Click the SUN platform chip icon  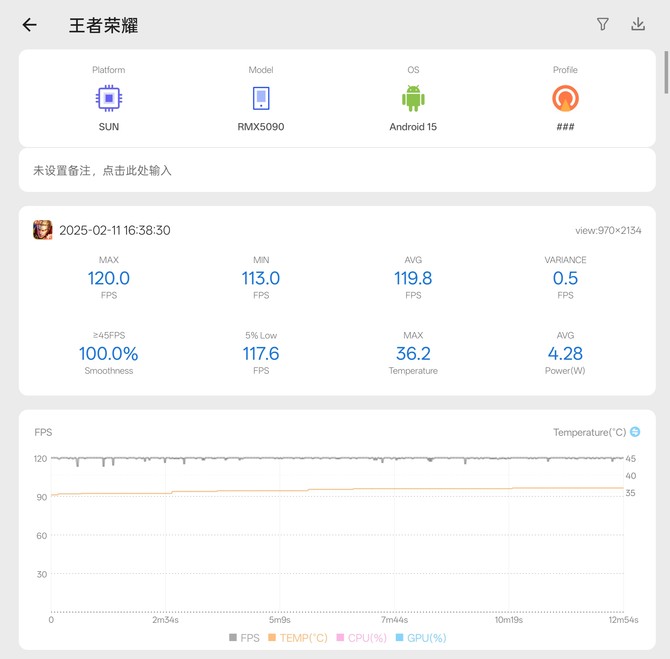click(108, 98)
